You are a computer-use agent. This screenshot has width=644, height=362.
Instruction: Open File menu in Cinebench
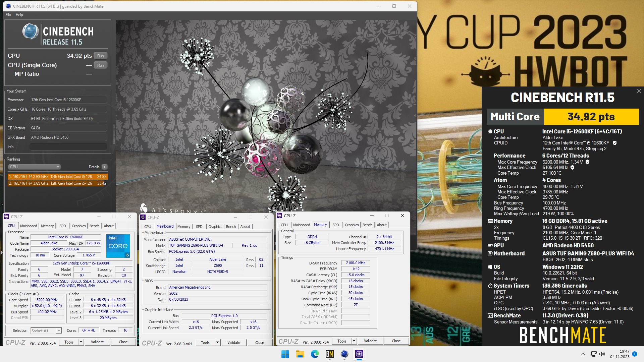coord(8,15)
